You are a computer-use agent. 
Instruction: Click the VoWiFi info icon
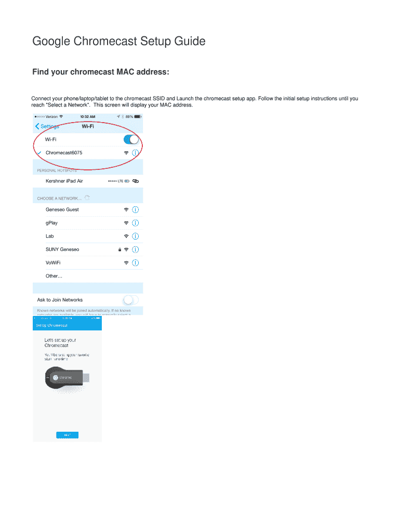pos(135,263)
